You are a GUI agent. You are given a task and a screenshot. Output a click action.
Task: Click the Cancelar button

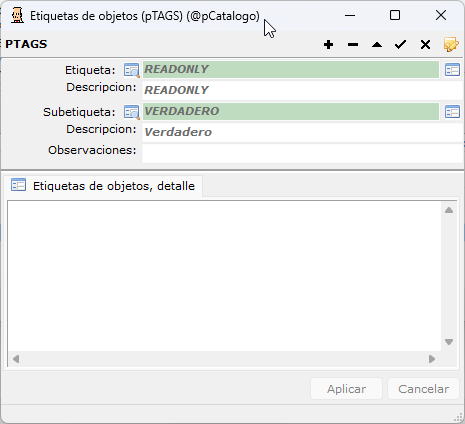coord(423,389)
